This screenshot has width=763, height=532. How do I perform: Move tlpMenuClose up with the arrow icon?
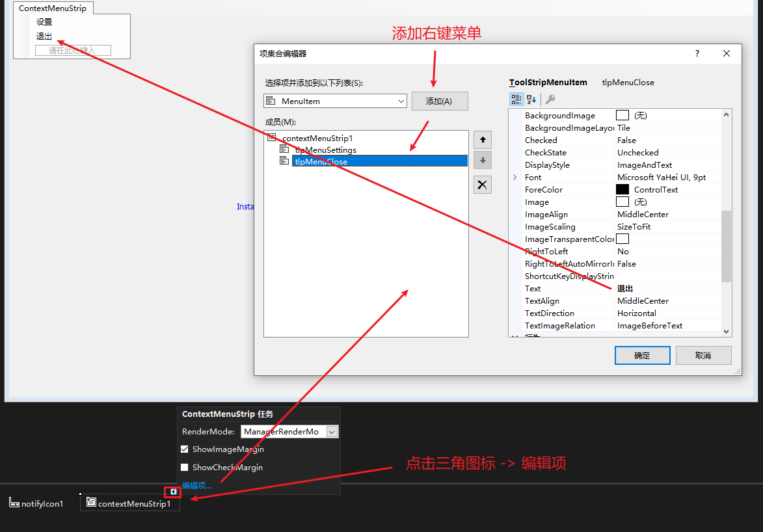click(482, 139)
